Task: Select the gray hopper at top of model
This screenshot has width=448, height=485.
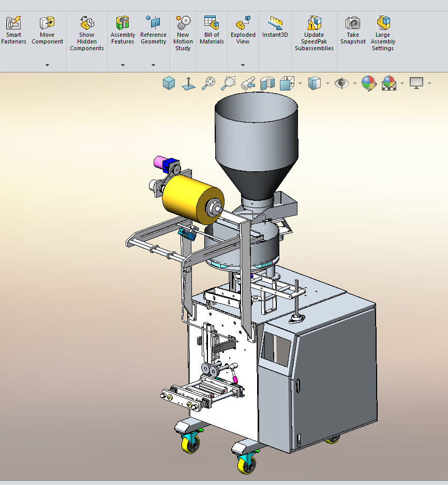Action: click(x=256, y=145)
